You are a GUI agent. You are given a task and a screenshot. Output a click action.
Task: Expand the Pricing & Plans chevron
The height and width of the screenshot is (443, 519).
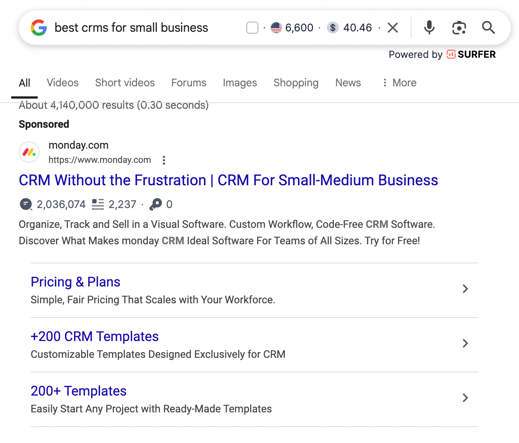point(465,289)
